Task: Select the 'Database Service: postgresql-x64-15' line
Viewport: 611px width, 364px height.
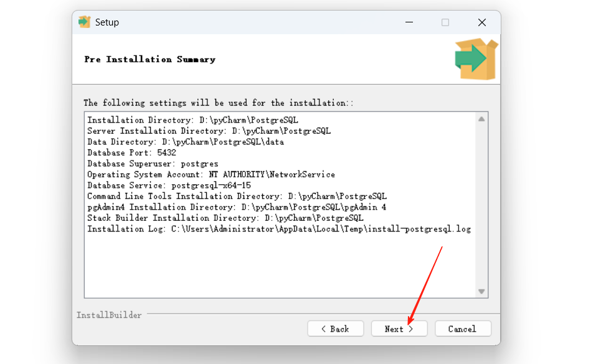Action: tap(169, 185)
